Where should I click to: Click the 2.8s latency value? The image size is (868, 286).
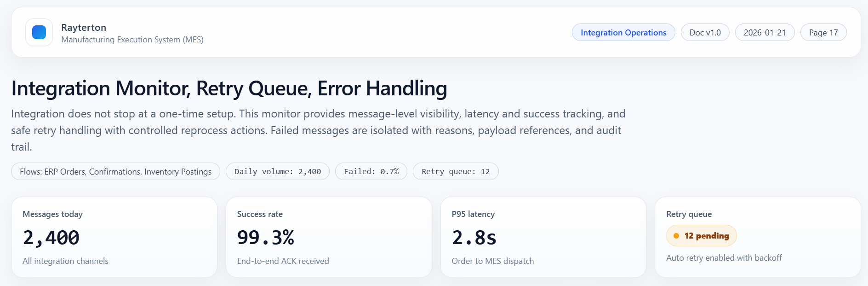pyautogui.click(x=474, y=238)
